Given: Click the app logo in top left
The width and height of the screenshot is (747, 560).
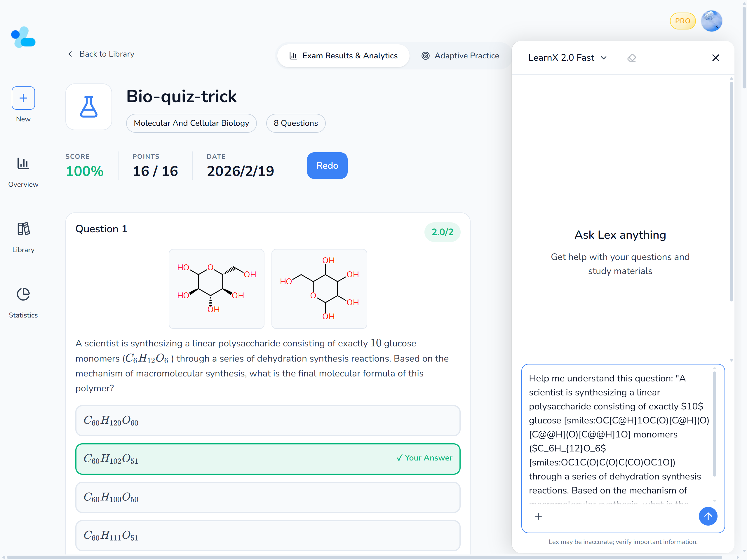Looking at the screenshot, I should (x=23, y=37).
